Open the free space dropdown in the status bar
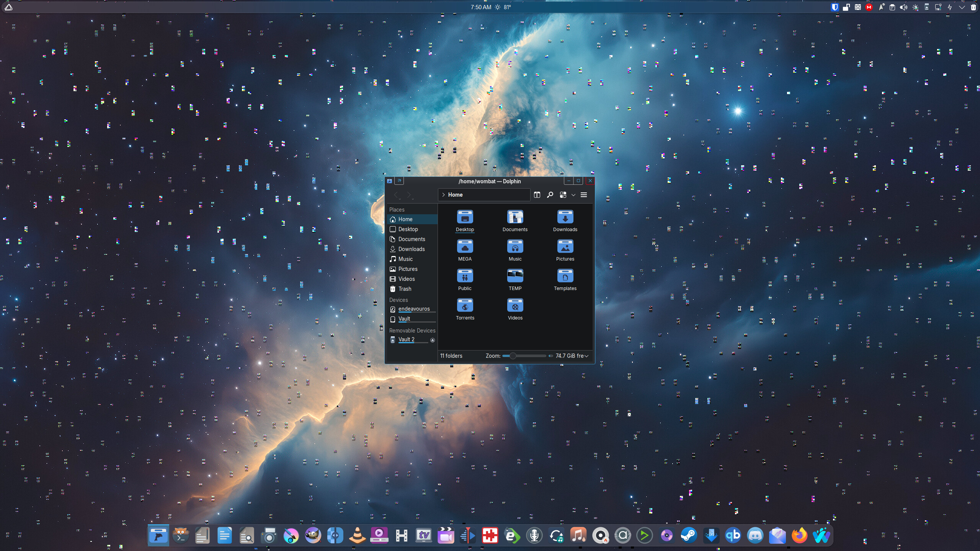Viewport: 980px width, 551px height. coord(586,356)
